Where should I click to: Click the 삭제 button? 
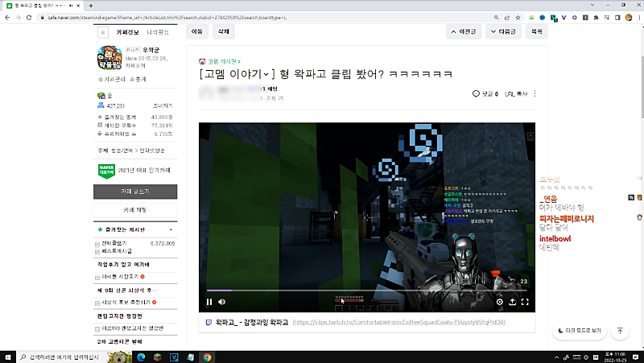coord(224,31)
